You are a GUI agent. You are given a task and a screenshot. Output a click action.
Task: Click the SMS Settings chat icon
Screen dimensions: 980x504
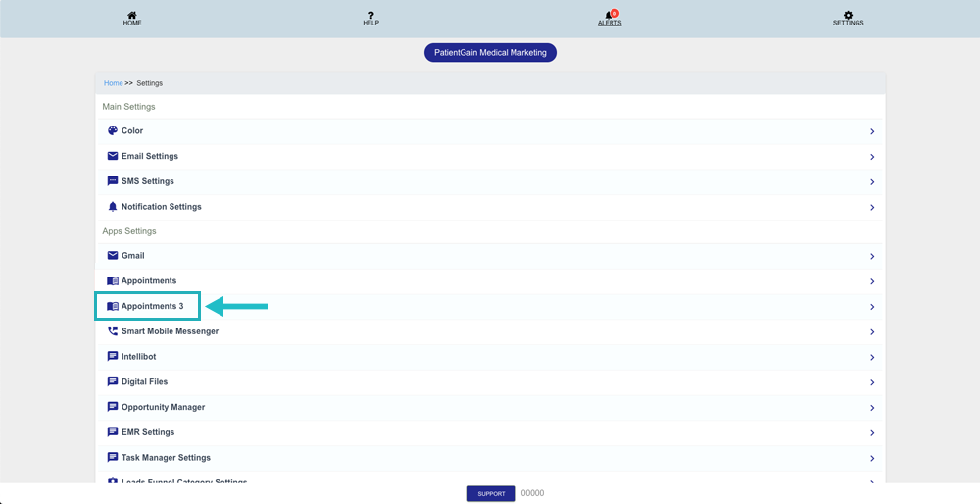113,180
